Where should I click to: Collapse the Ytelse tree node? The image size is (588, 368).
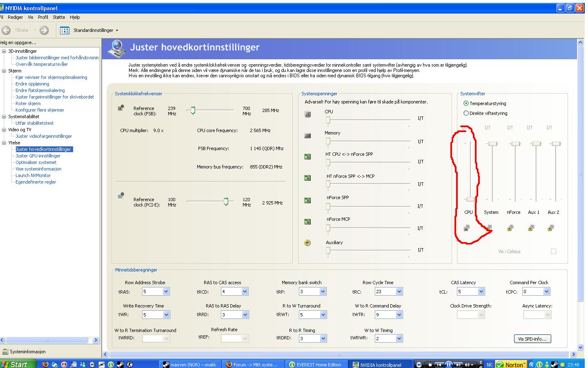(4, 143)
